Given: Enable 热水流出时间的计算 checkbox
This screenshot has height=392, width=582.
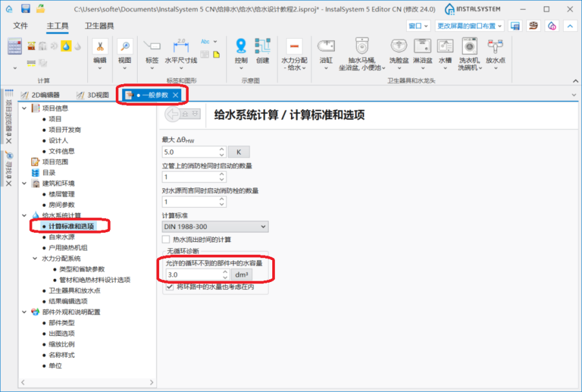Looking at the screenshot, I should [x=166, y=239].
